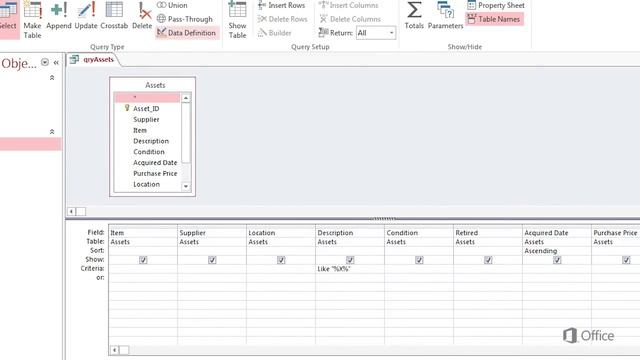640x360 pixels.
Task: Uncheck Show for Retired column
Action: coord(488,260)
